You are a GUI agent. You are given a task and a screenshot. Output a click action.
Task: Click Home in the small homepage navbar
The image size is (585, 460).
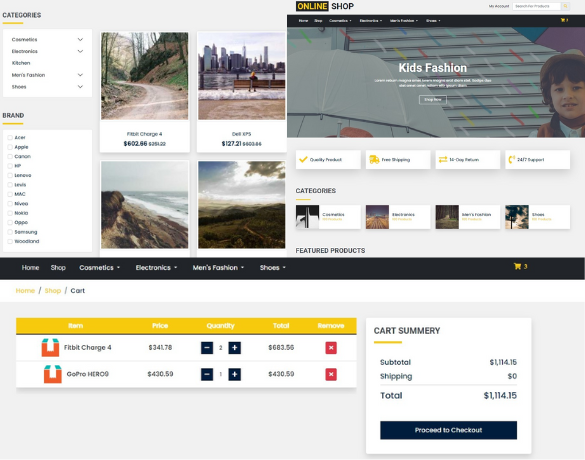pyautogui.click(x=303, y=21)
